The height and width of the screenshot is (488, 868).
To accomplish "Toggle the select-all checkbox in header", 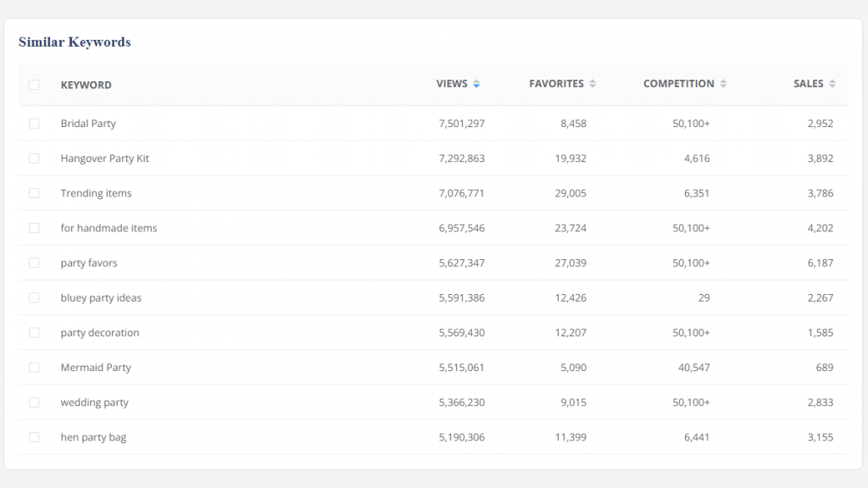I will [34, 85].
